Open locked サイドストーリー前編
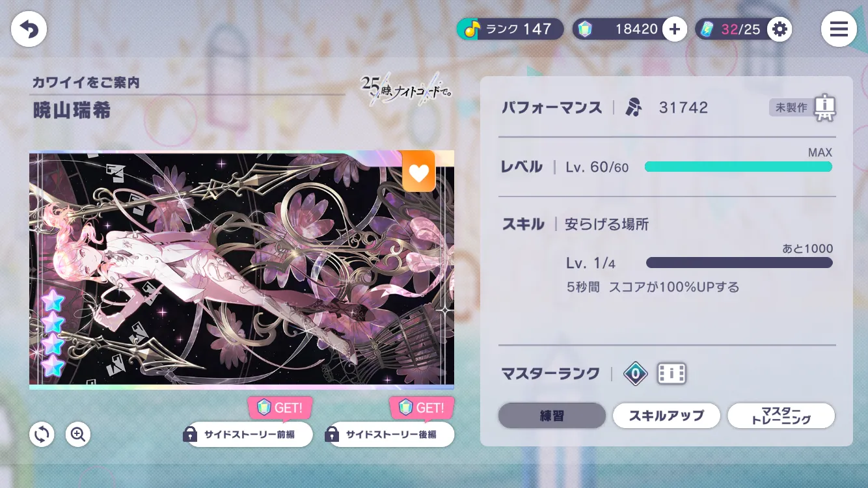The height and width of the screenshot is (488, 868). (x=248, y=434)
